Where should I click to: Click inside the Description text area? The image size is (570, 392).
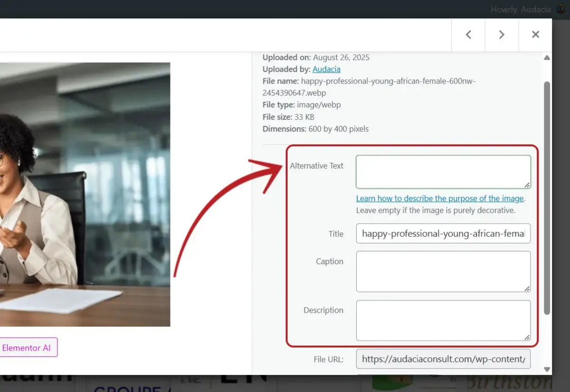tap(443, 320)
